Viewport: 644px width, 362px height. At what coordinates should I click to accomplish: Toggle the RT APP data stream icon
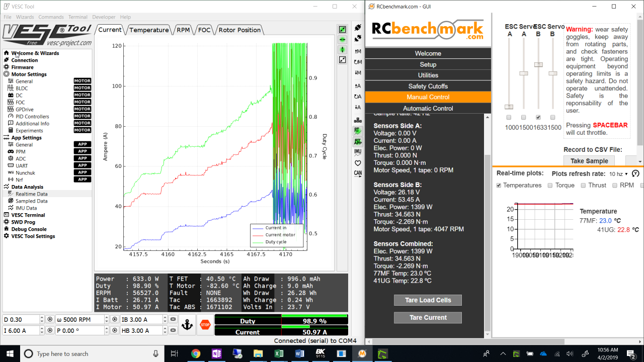pos(358,142)
